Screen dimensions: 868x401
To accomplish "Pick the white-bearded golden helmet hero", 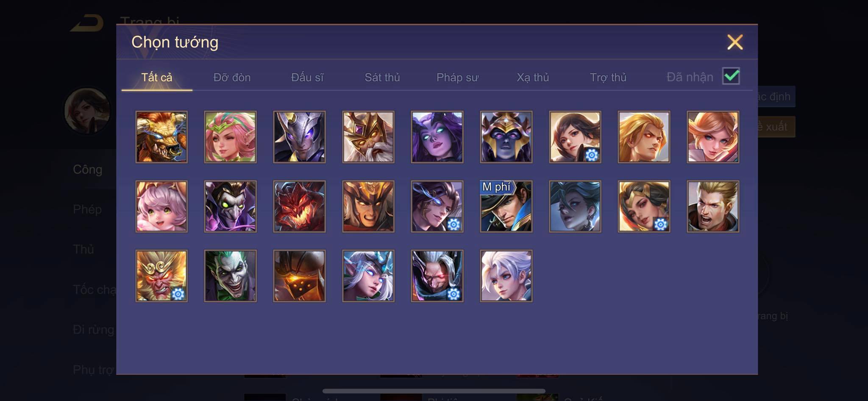I will 368,137.
